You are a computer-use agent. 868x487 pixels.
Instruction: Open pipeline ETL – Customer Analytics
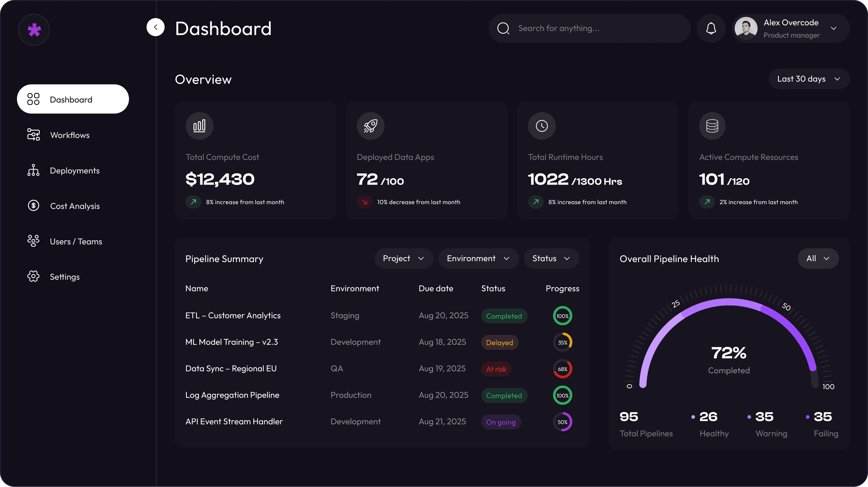pos(233,316)
